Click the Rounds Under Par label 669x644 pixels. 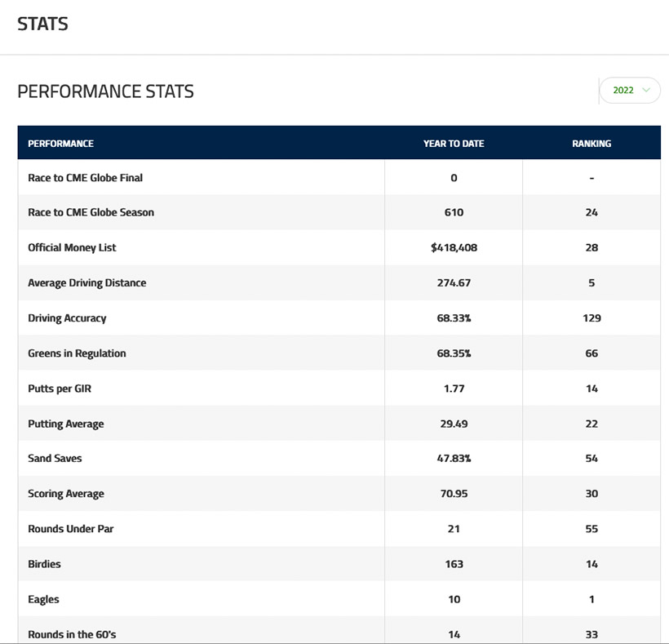[x=71, y=529]
